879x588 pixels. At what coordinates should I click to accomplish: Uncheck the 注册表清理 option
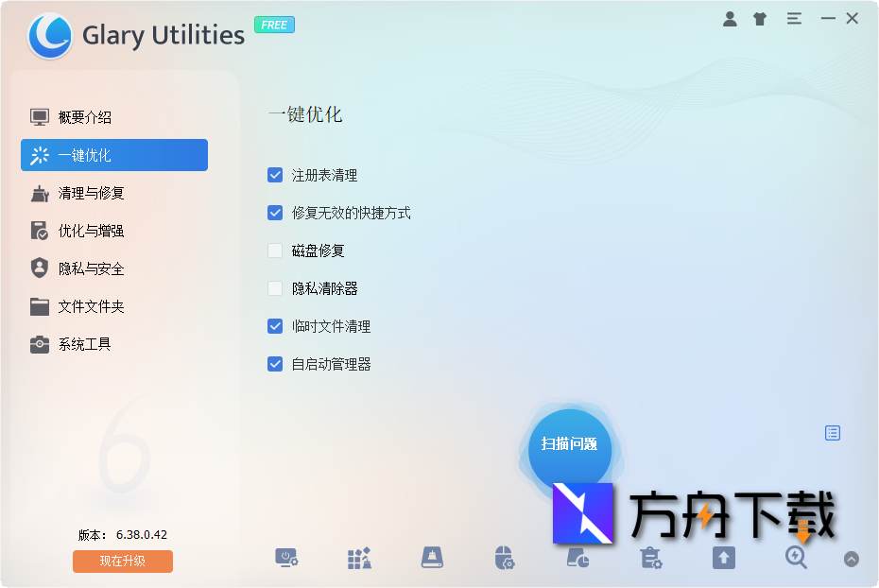click(x=275, y=175)
